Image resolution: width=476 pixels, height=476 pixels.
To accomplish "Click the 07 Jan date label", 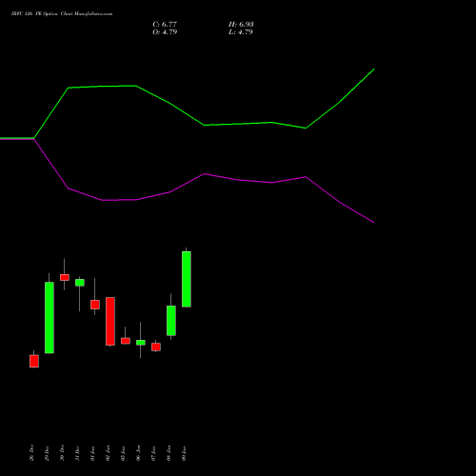I will [153, 452].
